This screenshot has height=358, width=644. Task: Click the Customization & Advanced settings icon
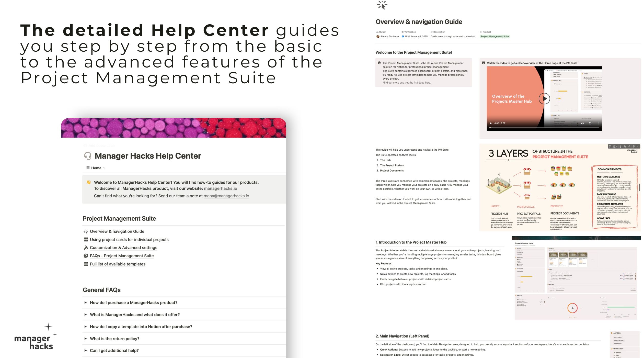[x=85, y=247]
